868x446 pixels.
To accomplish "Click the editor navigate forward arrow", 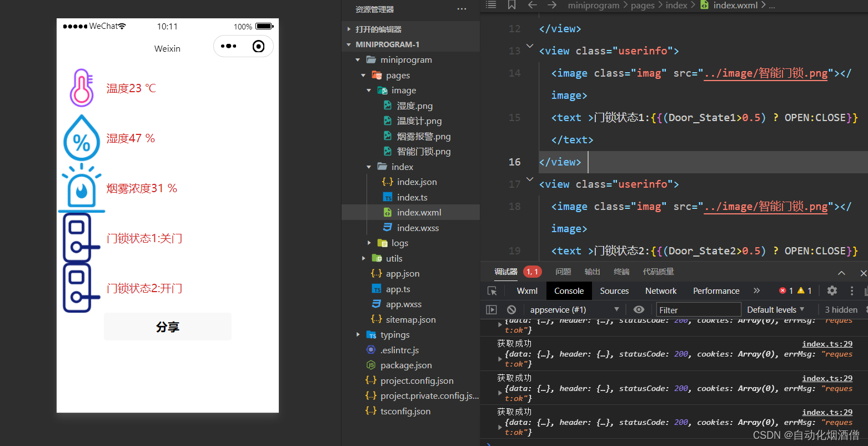I will [552, 5].
